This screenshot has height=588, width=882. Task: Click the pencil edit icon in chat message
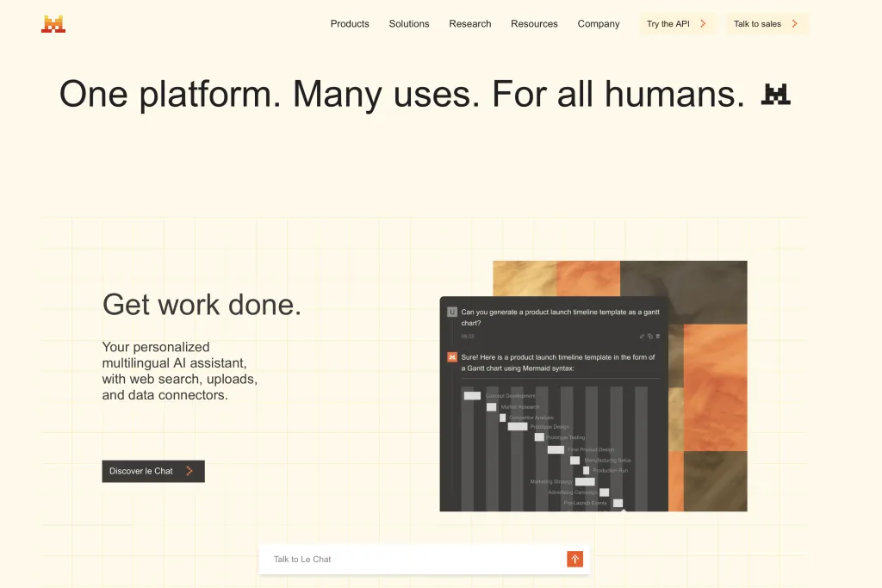coord(642,336)
